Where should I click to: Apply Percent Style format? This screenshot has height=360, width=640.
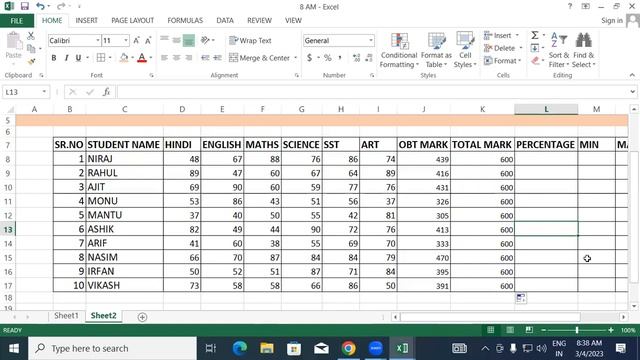coord(327,58)
